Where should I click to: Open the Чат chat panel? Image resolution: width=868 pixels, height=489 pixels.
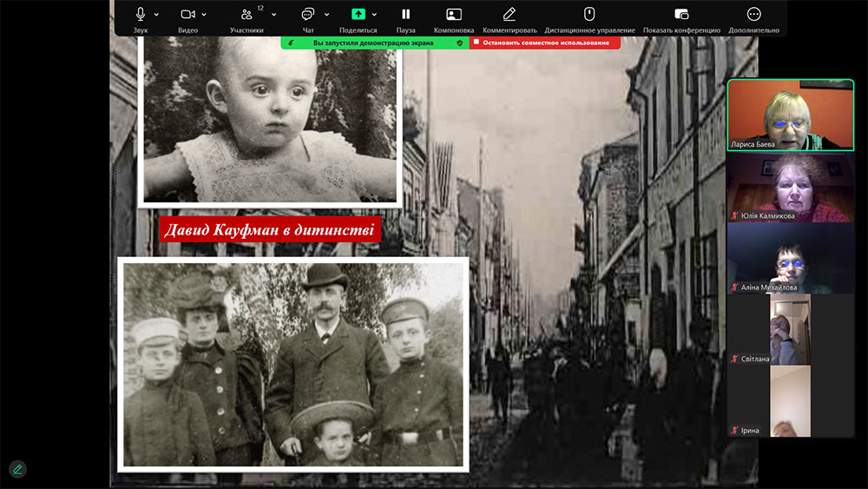(307, 15)
